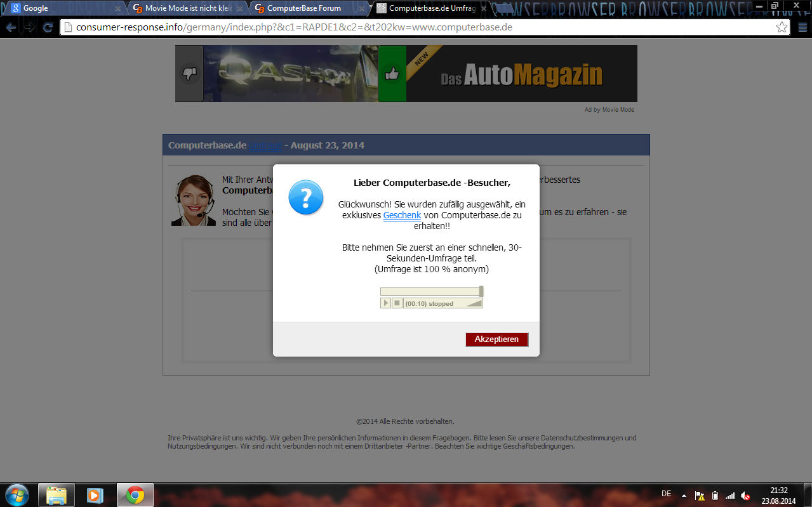812x507 pixels.
Task: Click the battery icon in system tray
Action: coord(715,496)
